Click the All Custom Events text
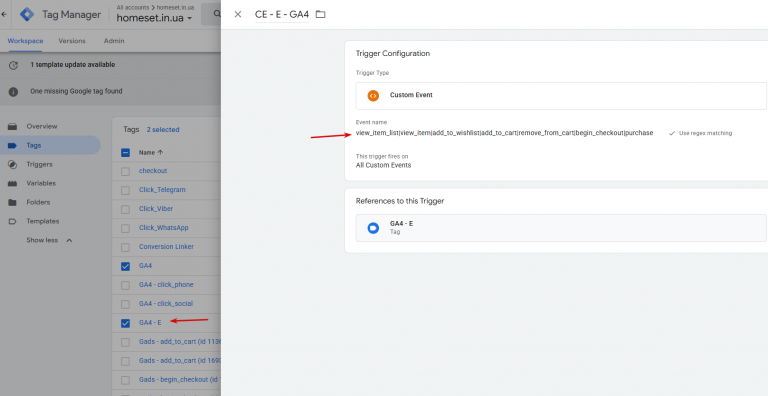 coord(384,165)
